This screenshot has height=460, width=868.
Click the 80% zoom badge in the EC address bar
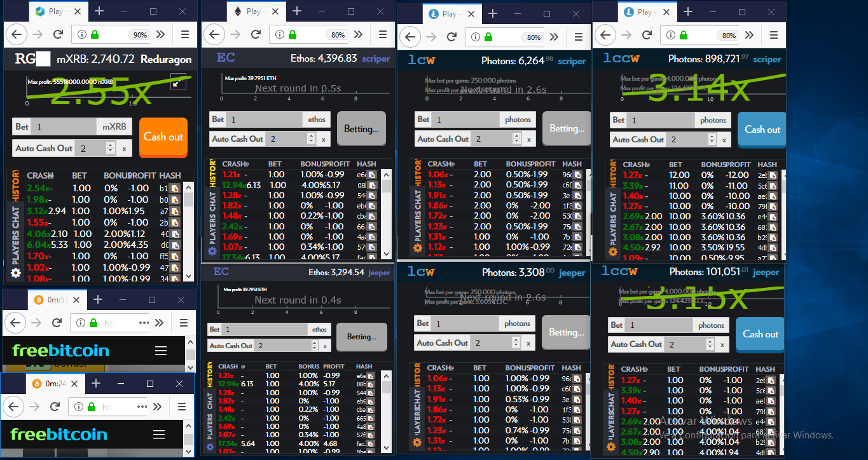coord(338,35)
